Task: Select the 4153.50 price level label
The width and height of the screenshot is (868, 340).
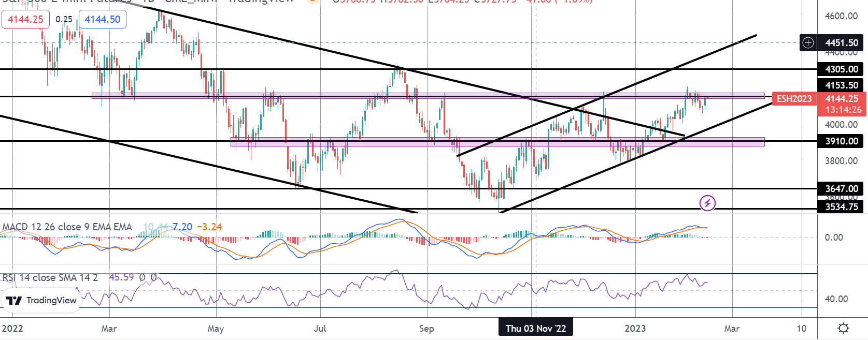Action: [x=841, y=85]
